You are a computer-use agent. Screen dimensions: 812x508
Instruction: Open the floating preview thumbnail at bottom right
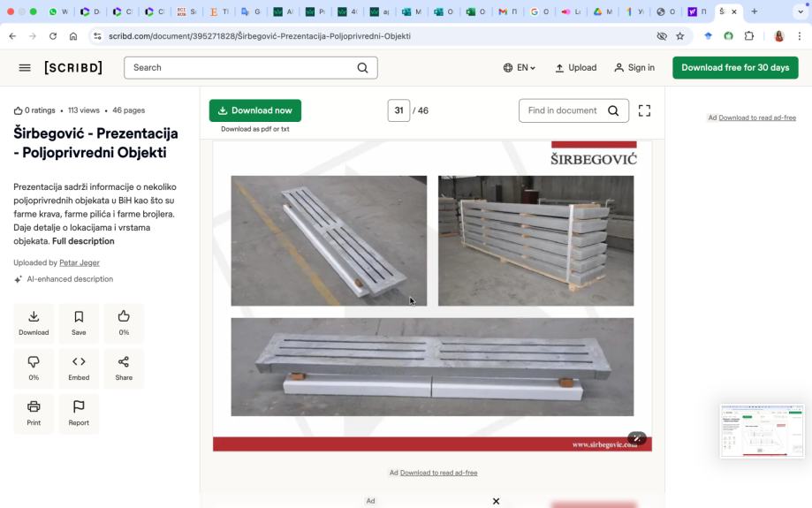pyautogui.click(x=762, y=431)
